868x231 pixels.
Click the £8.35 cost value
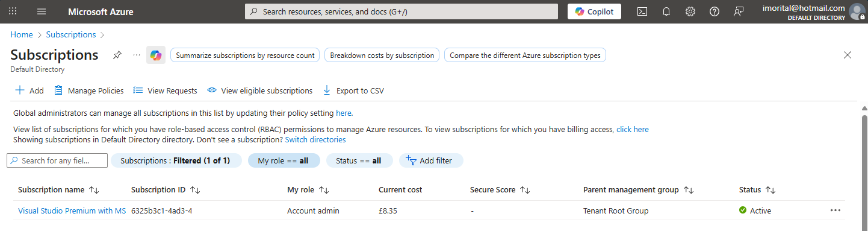tap(388, 210)
